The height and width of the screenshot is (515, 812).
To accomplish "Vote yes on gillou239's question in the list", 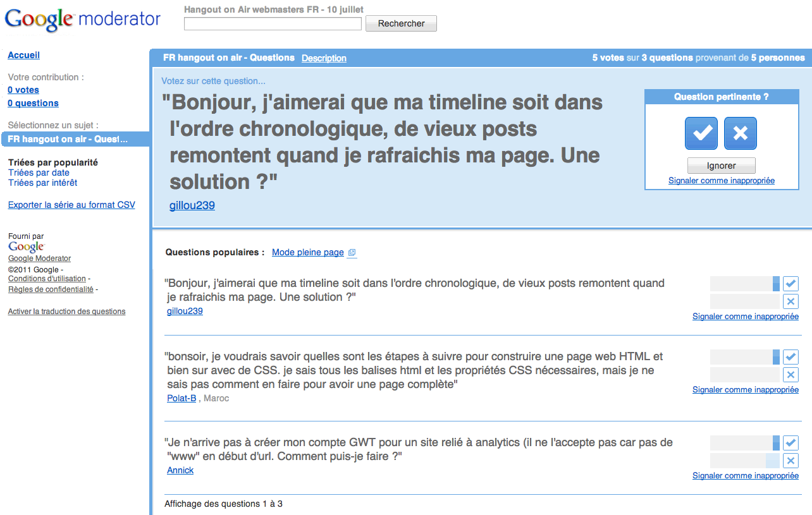I will (790, 284).
